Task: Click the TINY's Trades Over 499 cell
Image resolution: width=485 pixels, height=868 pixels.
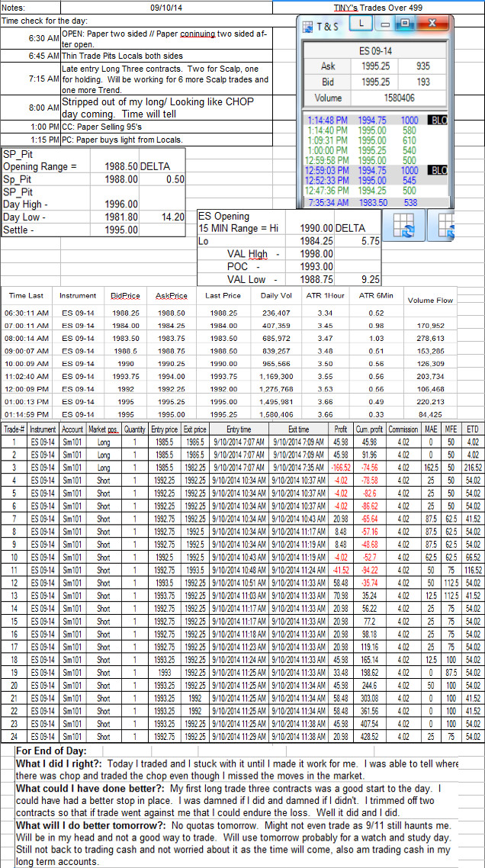Action: (378, 8)
